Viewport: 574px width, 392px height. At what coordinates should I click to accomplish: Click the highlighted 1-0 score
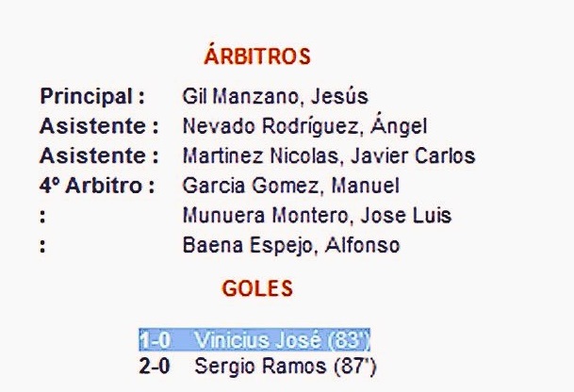click(155, 340)
